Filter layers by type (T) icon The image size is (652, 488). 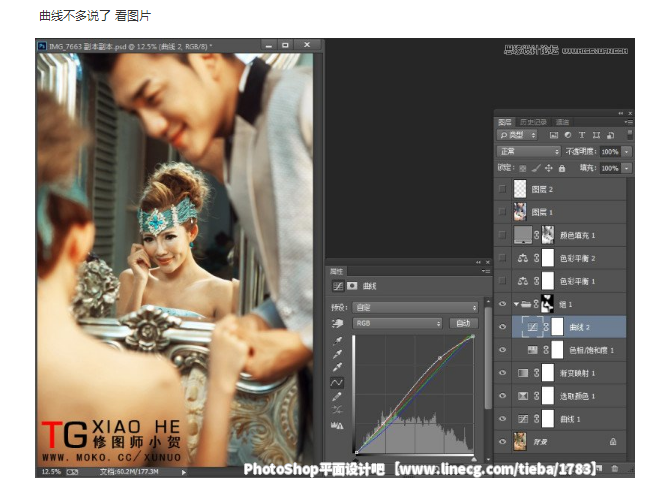[x=582, y=135]
